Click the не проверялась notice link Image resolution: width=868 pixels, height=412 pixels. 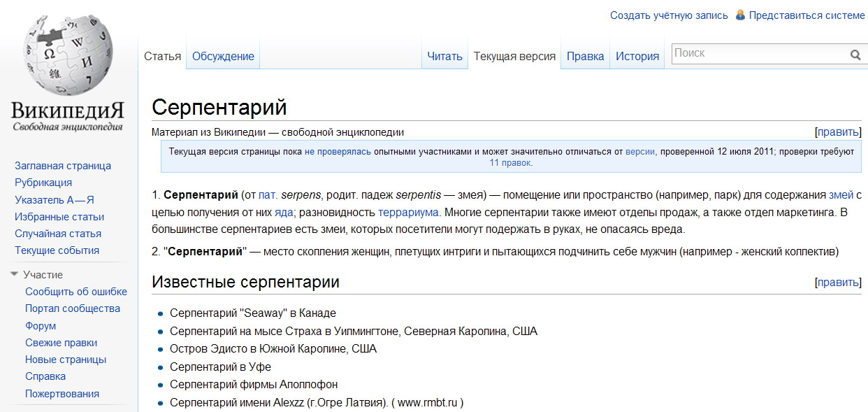click(338, 151)
